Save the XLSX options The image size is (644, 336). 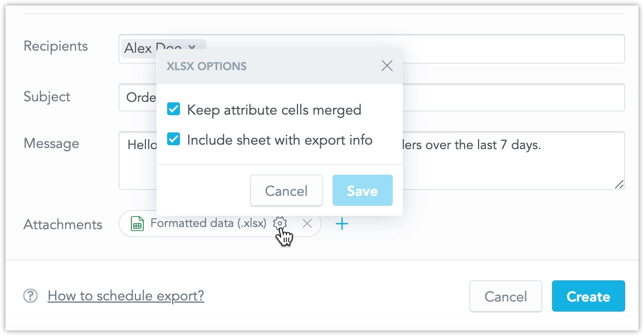point(362,190)
